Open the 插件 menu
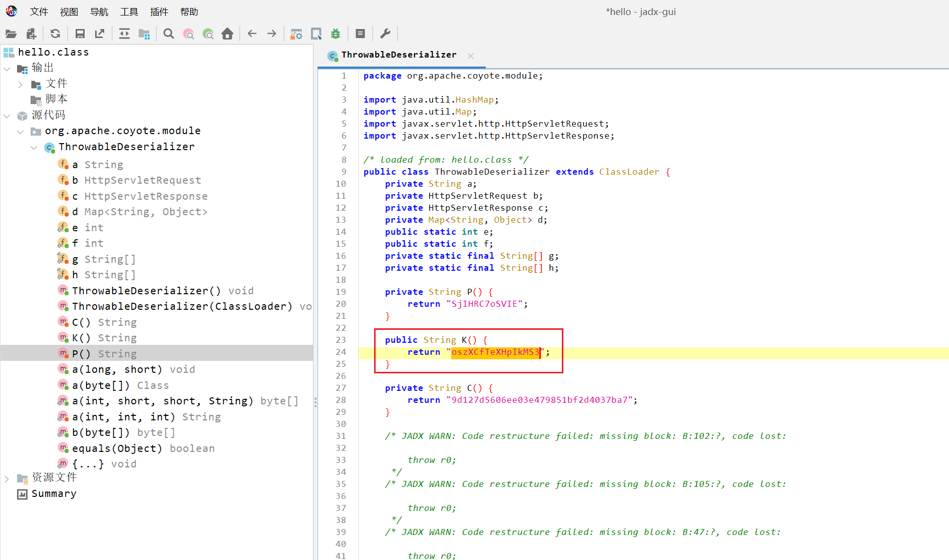 pos(159,12)
